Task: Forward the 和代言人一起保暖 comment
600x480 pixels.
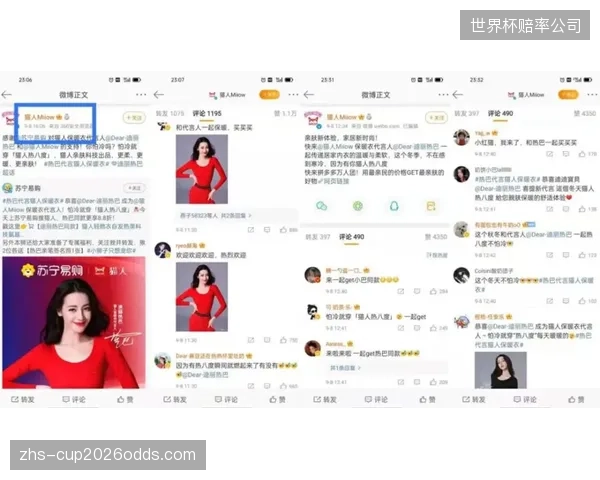Action: [x=251, y=230]
